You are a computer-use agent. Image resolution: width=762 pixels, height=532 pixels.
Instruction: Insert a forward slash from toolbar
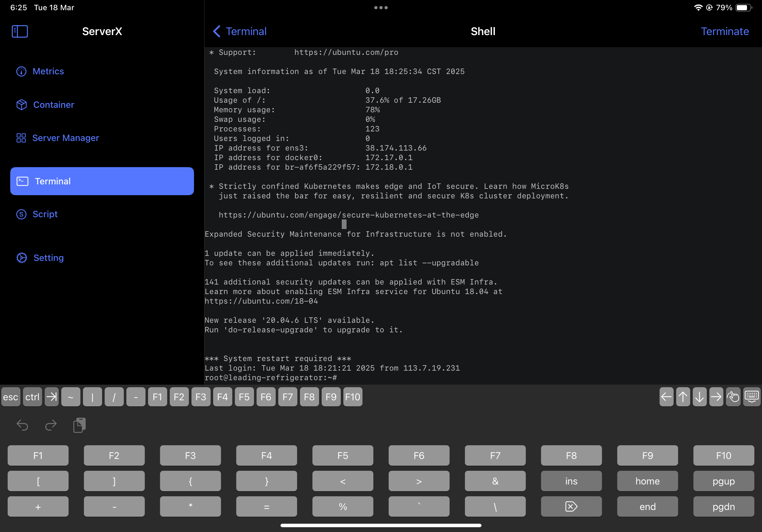[x=114, y=397]
